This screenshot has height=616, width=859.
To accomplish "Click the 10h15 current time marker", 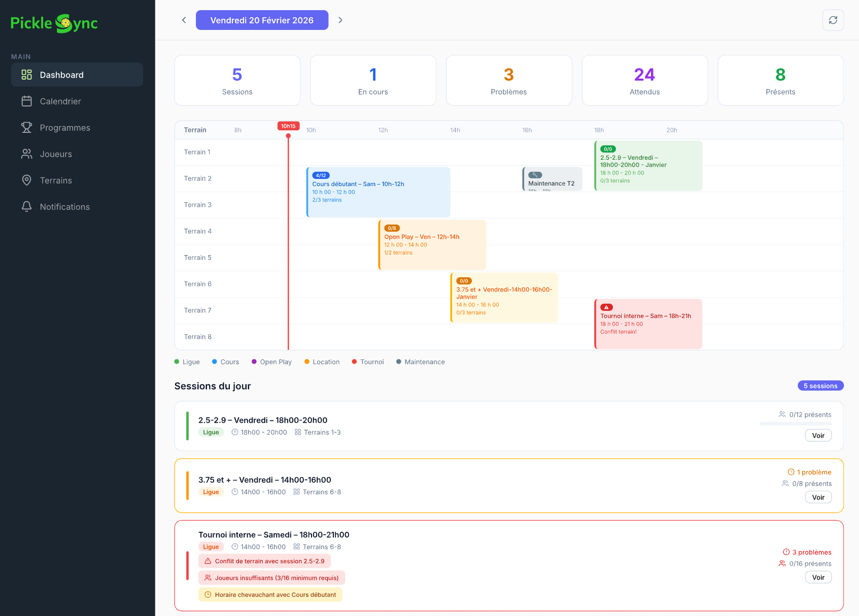I will (x=288, y=126).
